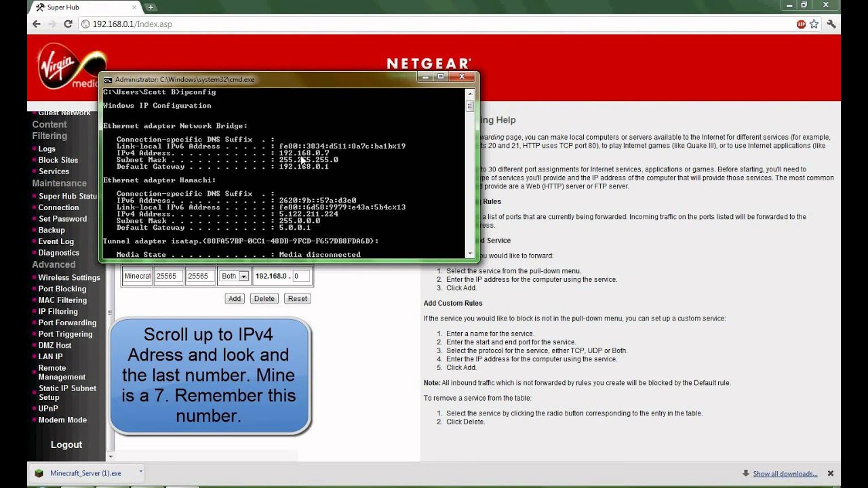This screenshot has width=868, height=488.
Task: Click the Advanced section heading
Action: coord(54,264)
